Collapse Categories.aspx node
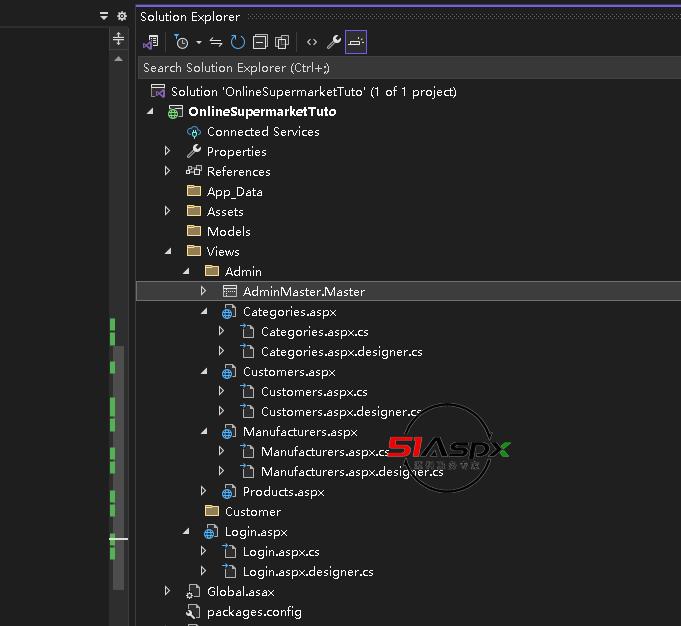Screen dimensions: 681x626 click(204, 311)
